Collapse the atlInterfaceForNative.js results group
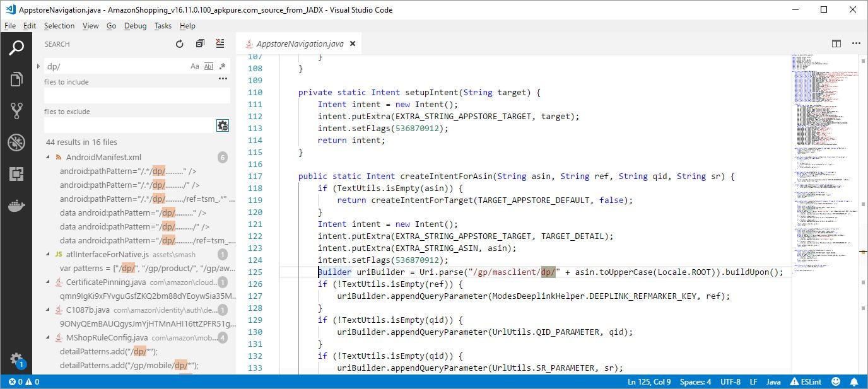 click(x=49, y=254)
